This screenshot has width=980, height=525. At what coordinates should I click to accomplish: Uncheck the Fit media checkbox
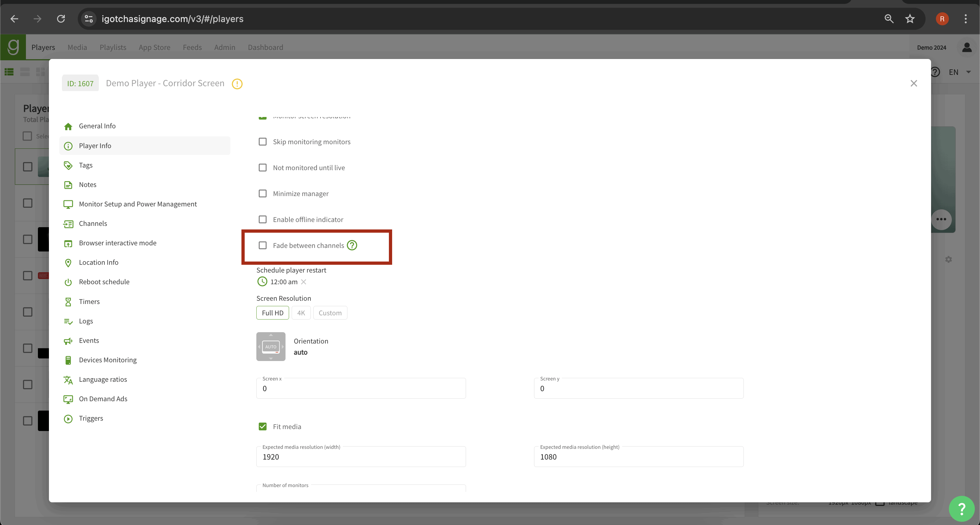tap(262, 426)
